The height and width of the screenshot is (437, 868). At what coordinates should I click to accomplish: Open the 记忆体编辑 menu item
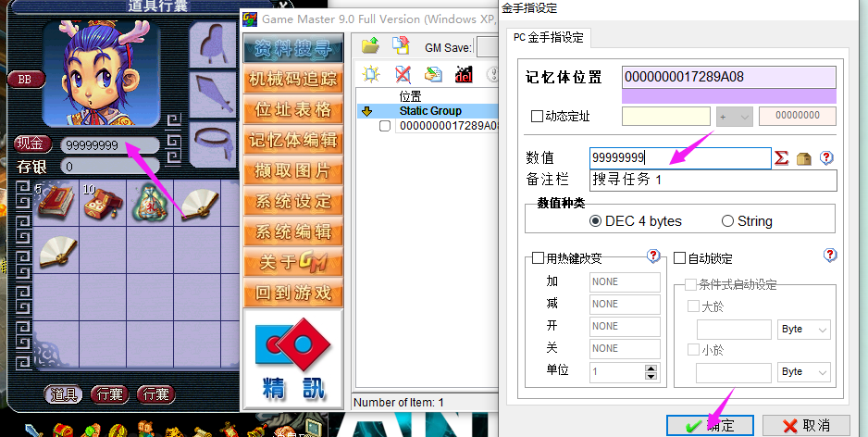[x=292, y=140]
